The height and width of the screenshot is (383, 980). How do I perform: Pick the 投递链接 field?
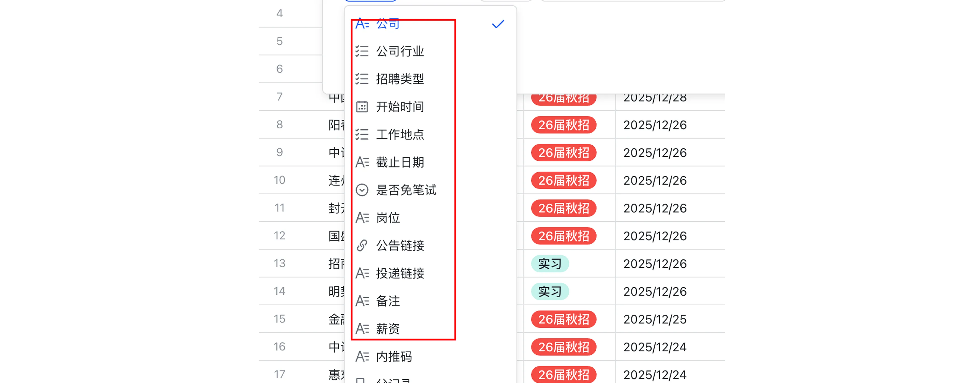[430, 273]
